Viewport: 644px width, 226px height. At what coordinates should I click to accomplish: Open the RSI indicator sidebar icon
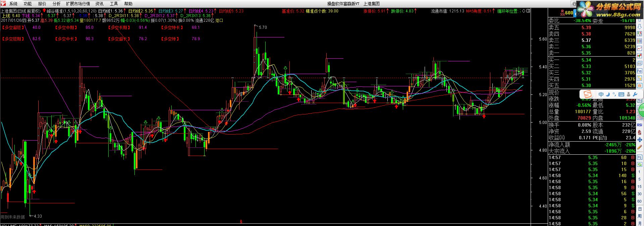pos(640,125)
